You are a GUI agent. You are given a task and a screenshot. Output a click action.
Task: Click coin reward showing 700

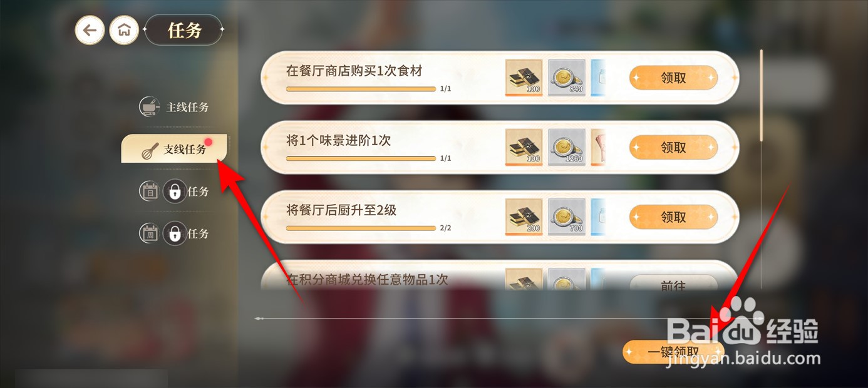click(x=567, y=217)
